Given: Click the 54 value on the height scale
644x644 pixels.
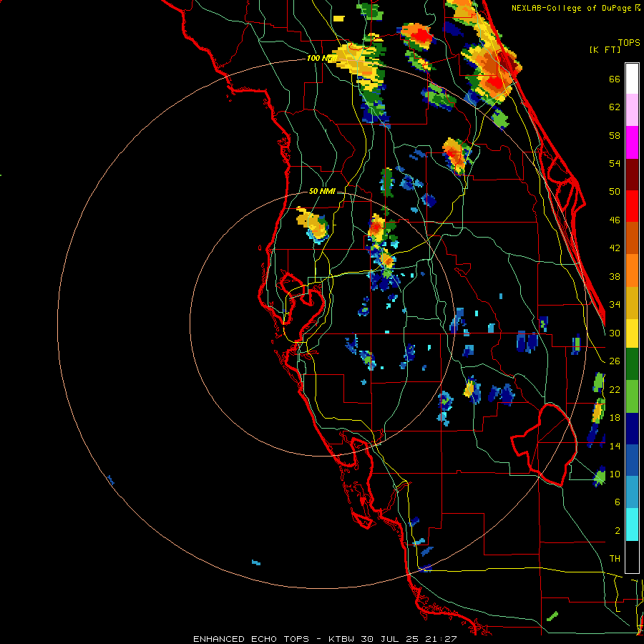Looking at the screenshot, I should click(615, 163).
